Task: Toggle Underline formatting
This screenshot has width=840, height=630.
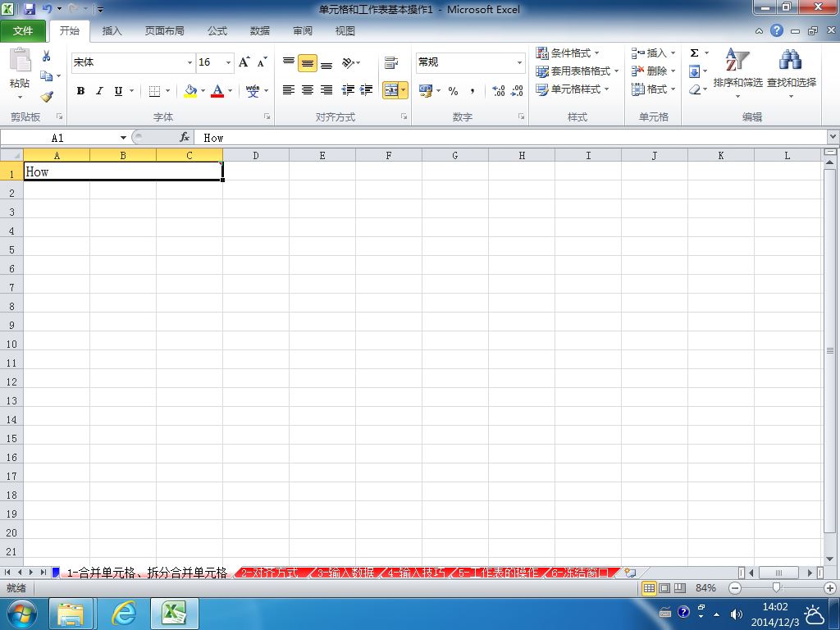Action: pos(118,91)
